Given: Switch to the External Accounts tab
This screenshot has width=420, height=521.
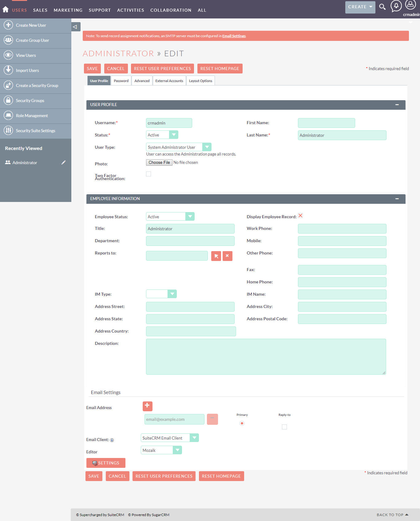Looking at the screenshot, I should pos(169,81).
